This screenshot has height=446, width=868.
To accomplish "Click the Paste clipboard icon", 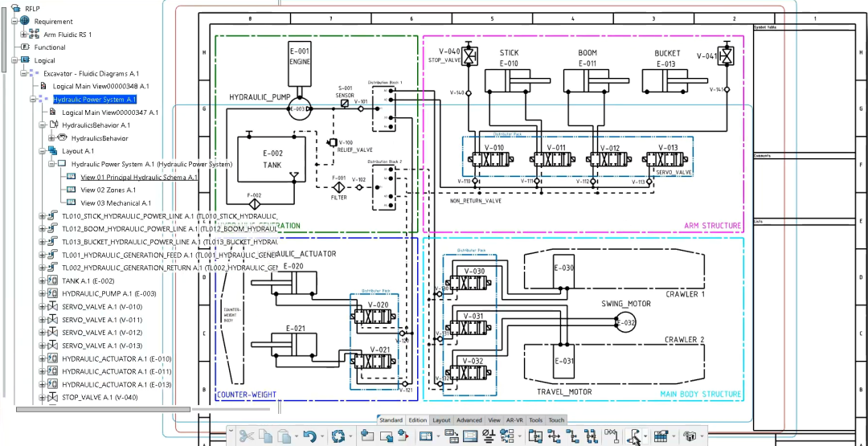I will pos(284,436).
